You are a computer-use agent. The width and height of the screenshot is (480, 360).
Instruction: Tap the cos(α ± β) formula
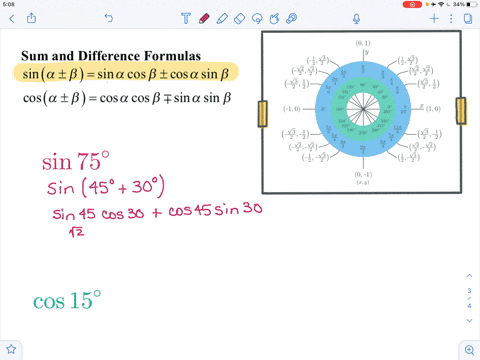coord(127,98)
